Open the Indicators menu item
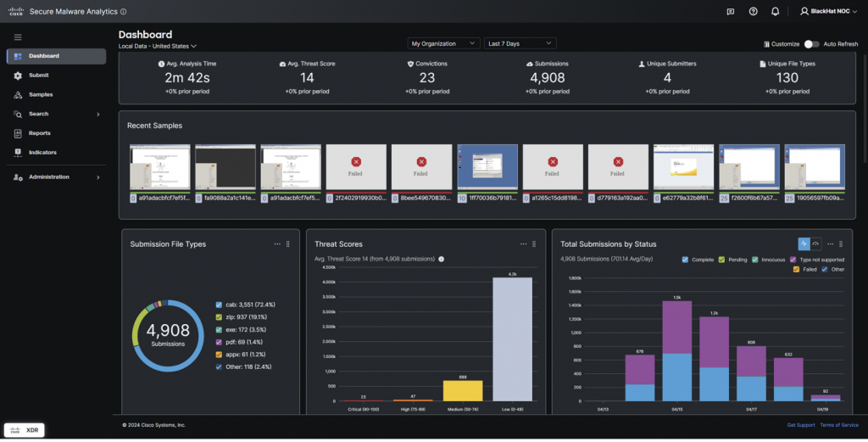The width and height of the screenshot is (868, 442). pyautogui.click(x=42, y=153)
